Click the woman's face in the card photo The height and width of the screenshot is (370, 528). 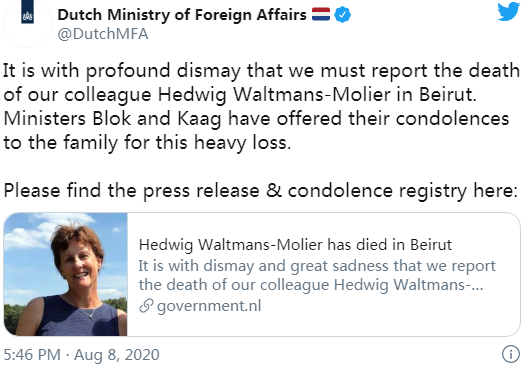(79, 263)
